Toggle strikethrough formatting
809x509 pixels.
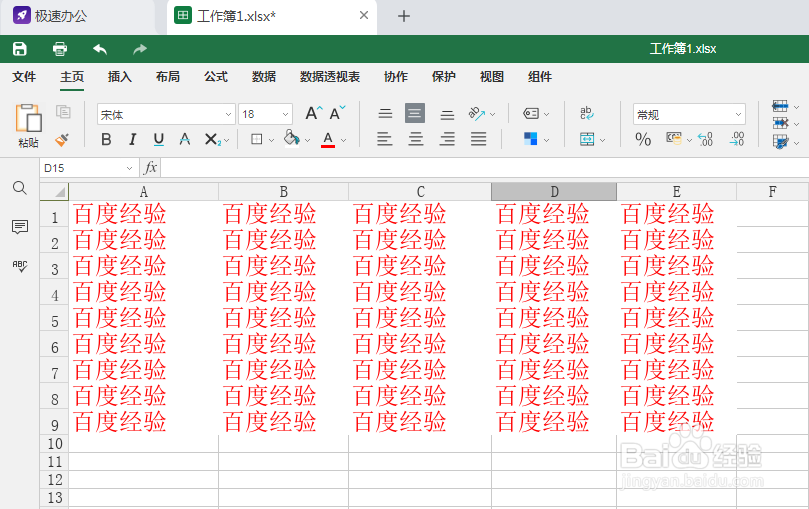click(185, 139)
